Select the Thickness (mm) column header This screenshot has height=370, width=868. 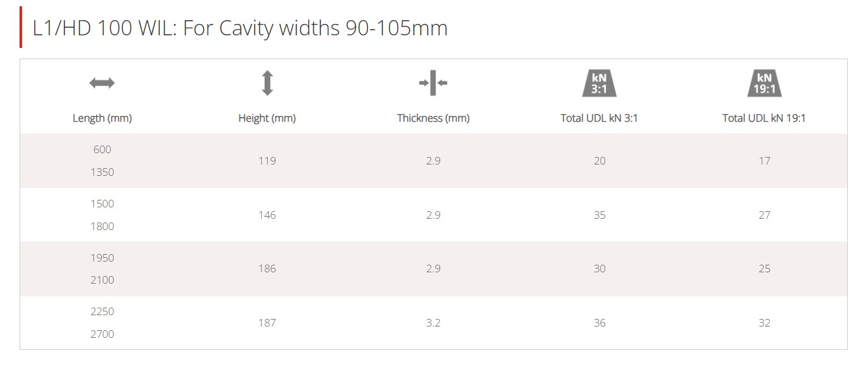click(433, 118)
